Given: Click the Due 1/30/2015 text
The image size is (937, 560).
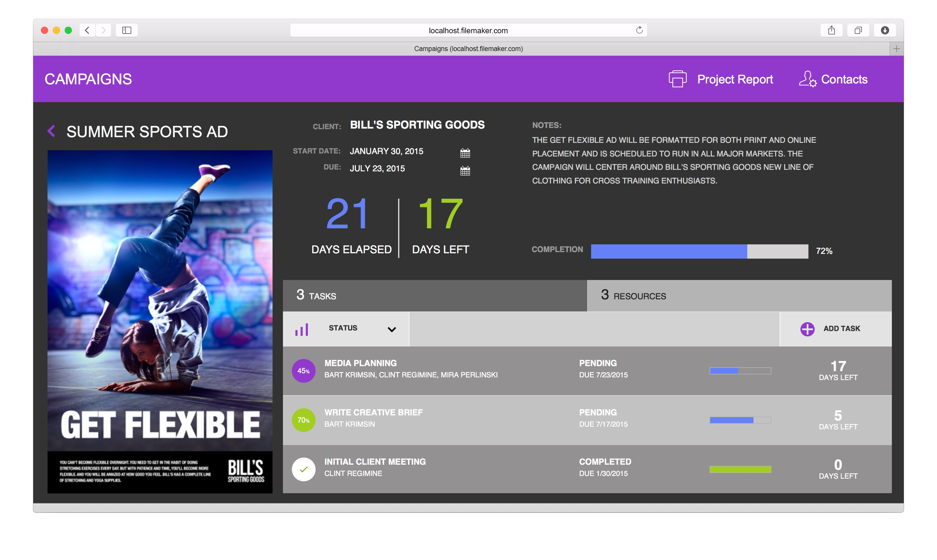Looking at the screenshot, I should point(604,474).
